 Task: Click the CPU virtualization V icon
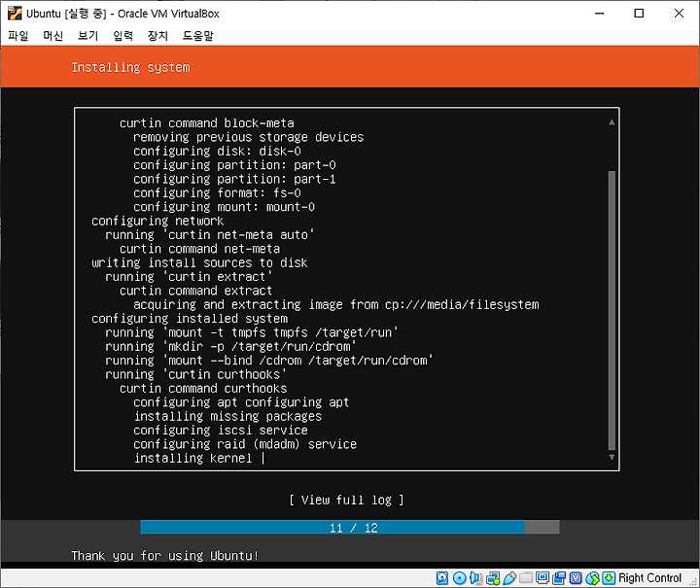(x=576, y=578)
